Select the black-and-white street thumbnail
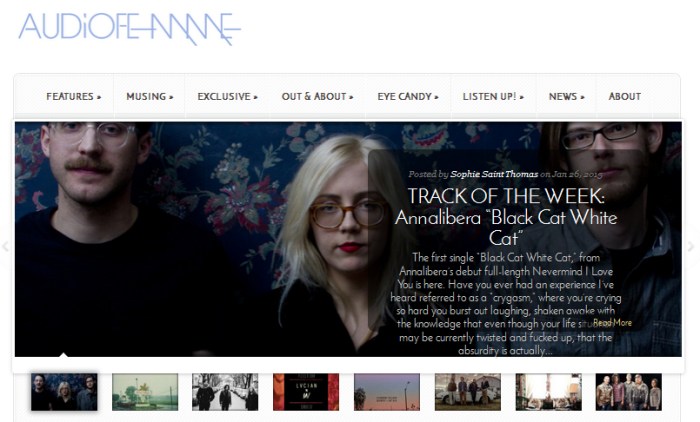 click(x=225, y=392)
